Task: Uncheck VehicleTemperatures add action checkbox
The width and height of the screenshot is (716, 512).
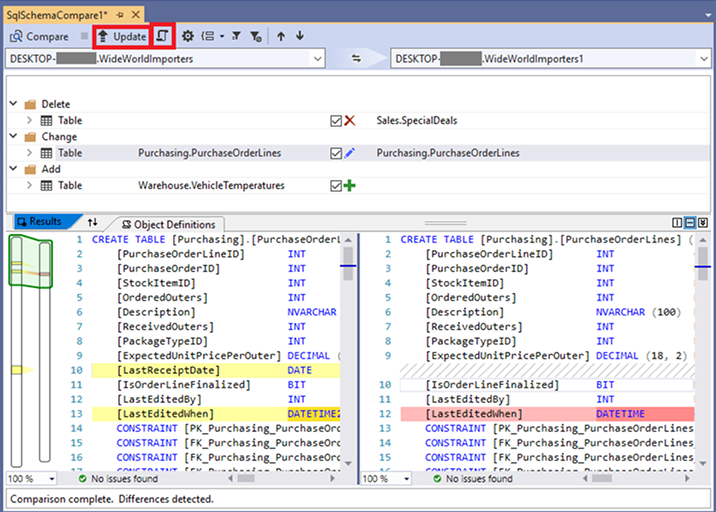Action: tap(336, 185)
